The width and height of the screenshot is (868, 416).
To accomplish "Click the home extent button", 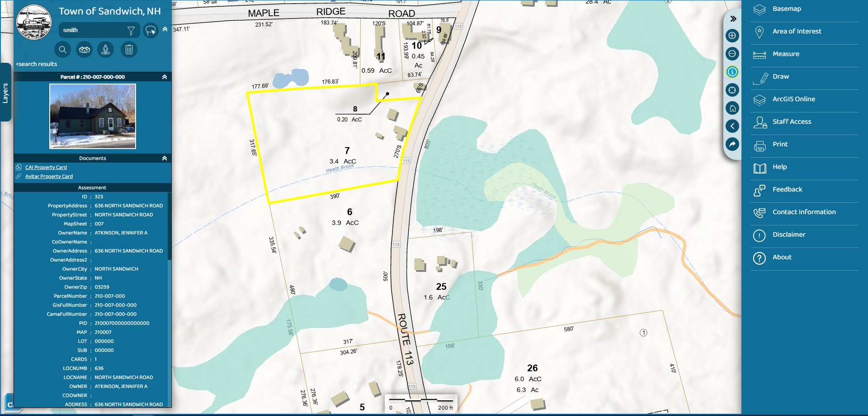I will (x=732, y=108).
